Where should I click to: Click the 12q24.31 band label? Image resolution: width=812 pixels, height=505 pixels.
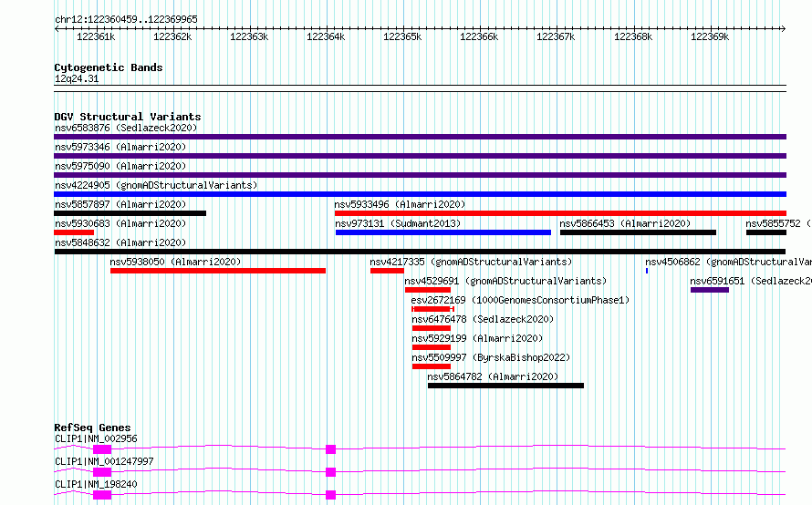(77, 78)
